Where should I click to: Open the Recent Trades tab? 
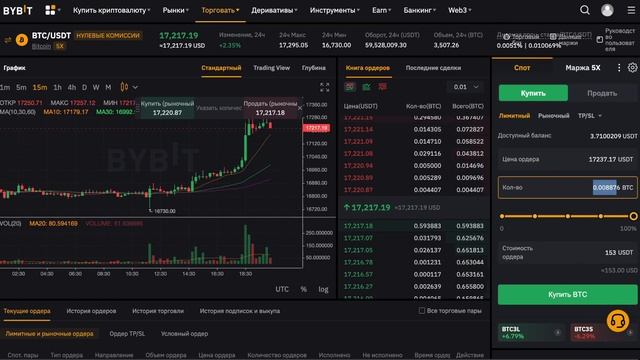click(433, 68)
